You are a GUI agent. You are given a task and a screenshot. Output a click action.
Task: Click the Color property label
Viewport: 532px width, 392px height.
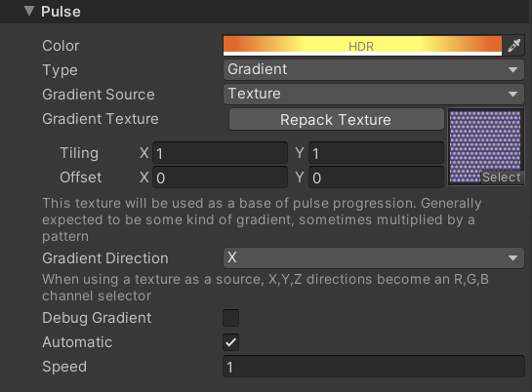click(61, 46)
